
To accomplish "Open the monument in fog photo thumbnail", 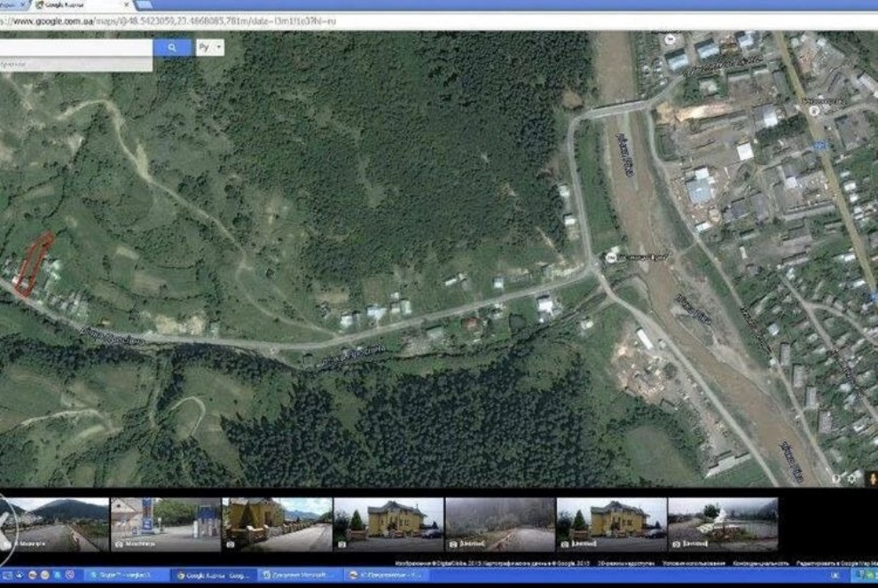I will pos(724,525).
